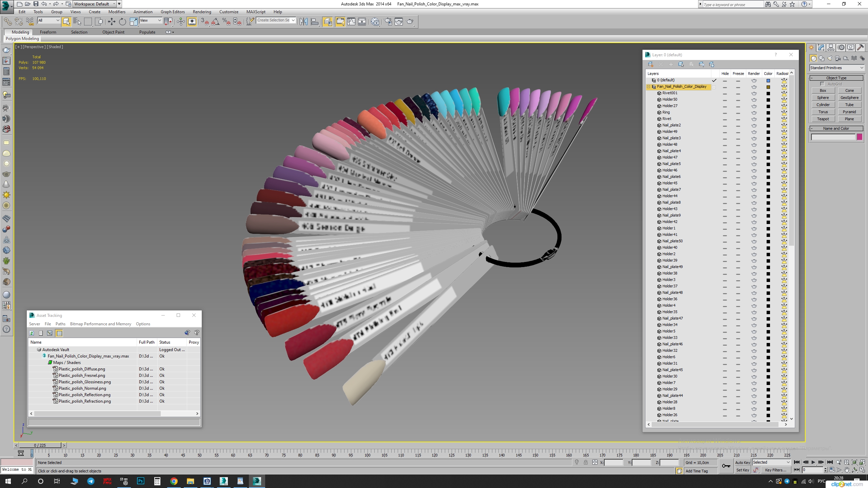Click the pink object color swatch
The image size is (868, 488).
pyautogui.click(x=860, y=137)
